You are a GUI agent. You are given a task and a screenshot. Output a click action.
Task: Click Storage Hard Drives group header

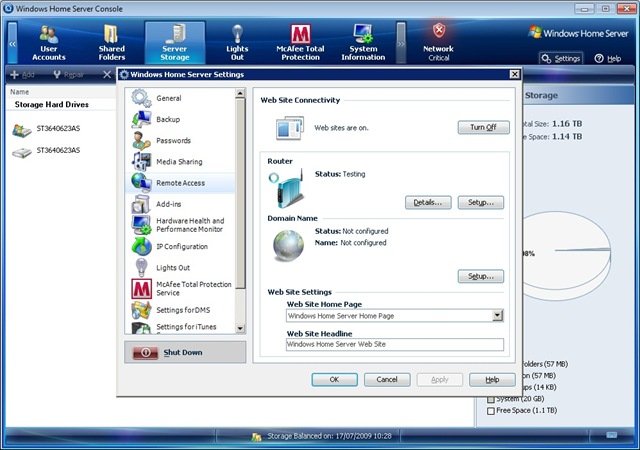click(52, 105)
